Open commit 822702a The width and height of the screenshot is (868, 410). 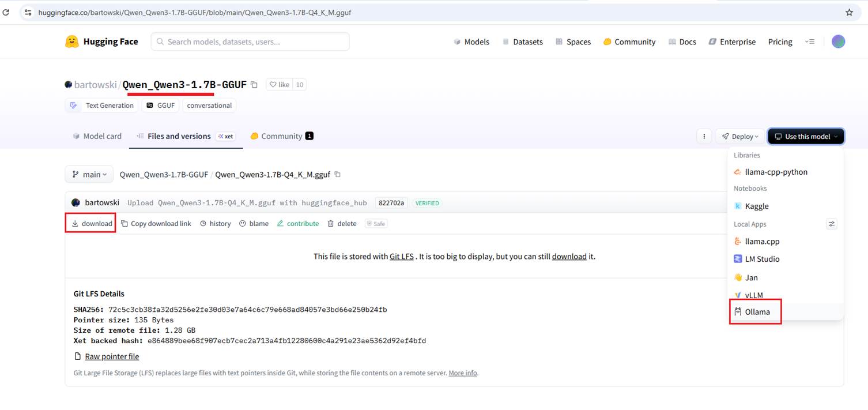click(391, 203)
